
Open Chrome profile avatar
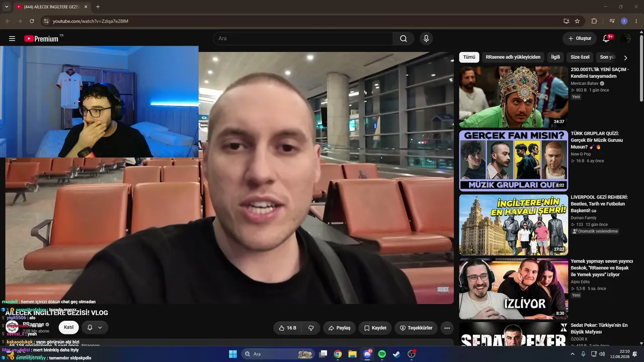pyautogui.click(x=624, y=21)
